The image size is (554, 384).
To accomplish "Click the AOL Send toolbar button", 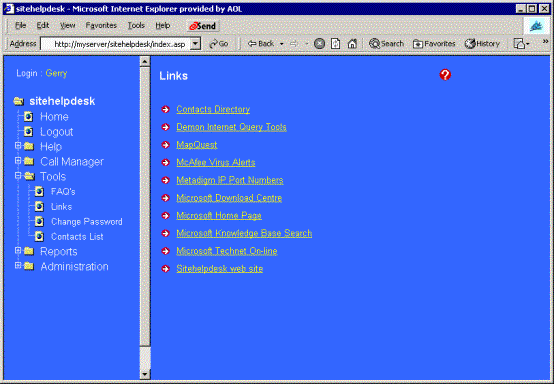I will [203, 26].
